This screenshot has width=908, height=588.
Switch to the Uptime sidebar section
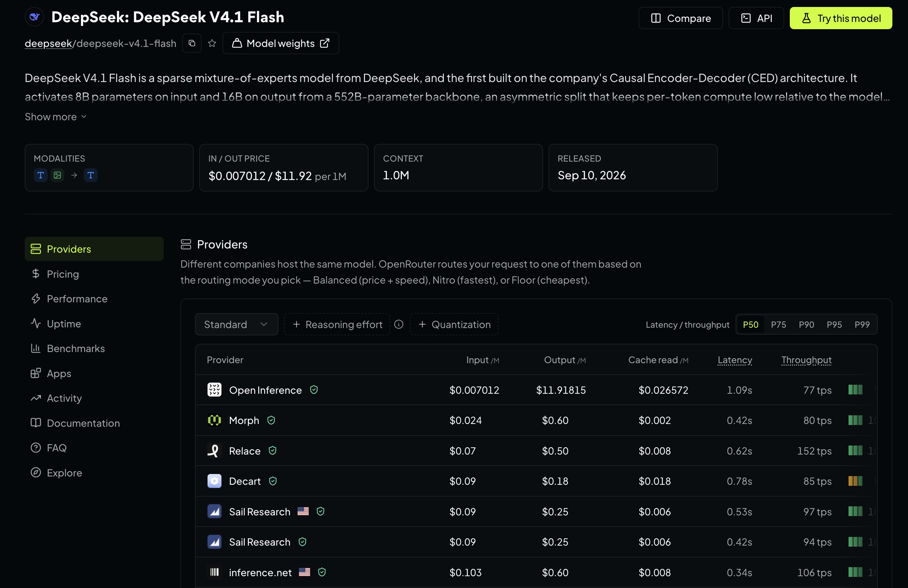pos(94,324)
